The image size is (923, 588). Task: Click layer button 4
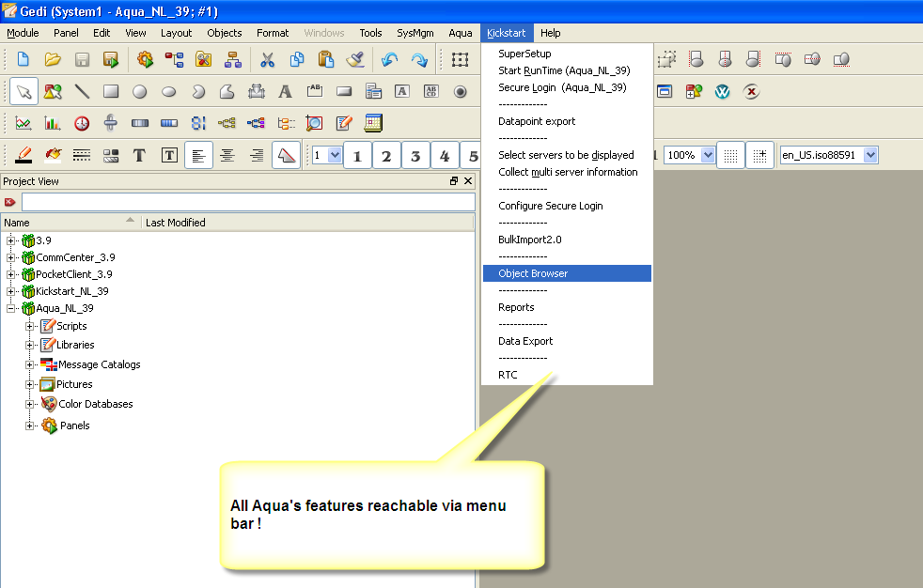445,155
